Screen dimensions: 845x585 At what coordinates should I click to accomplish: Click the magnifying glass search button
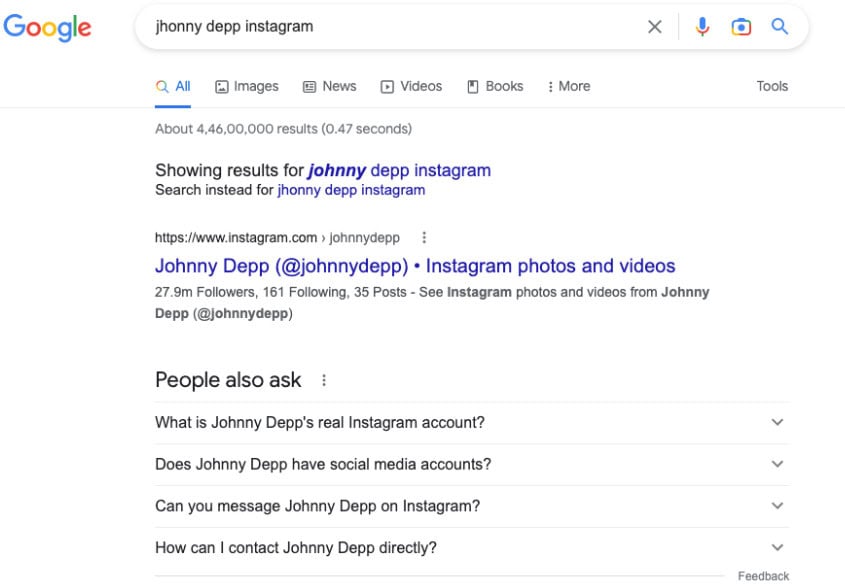[779, 26]
